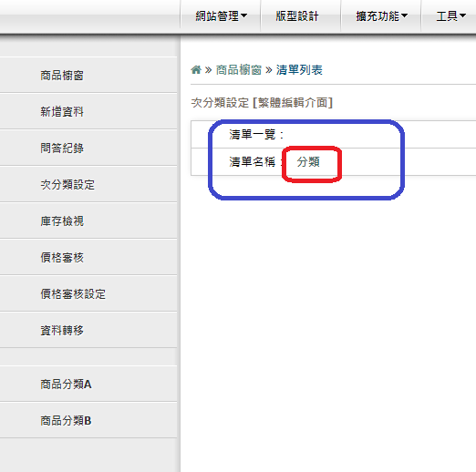Open 新增資料 in the sidebar
Viewport: 476px width, 472px height.
88,112
